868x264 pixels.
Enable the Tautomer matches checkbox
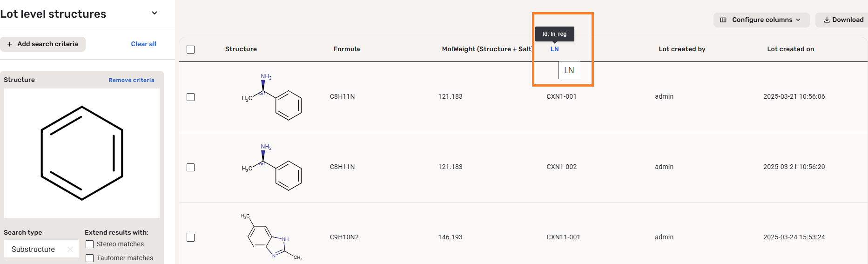click(x=90, y=258)
